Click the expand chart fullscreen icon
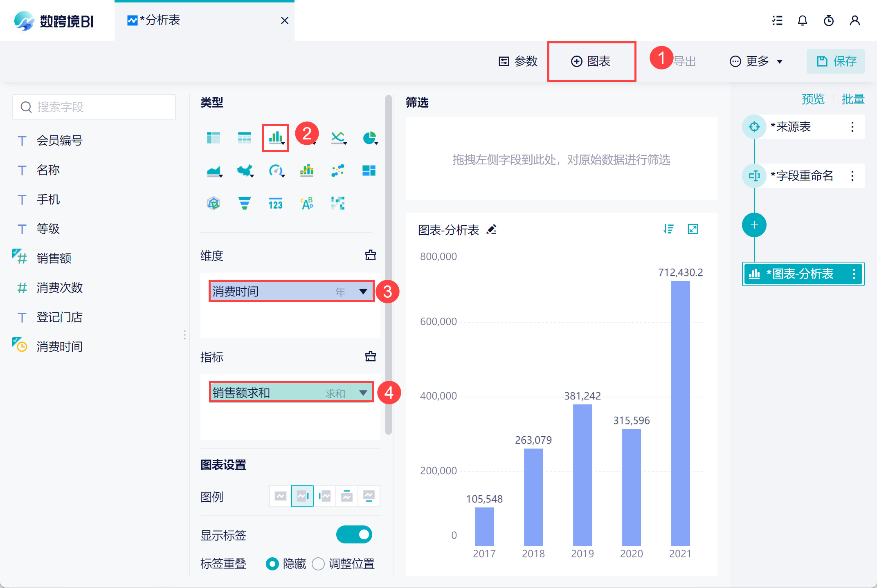The image size is (877, 588). coord(693,229)
